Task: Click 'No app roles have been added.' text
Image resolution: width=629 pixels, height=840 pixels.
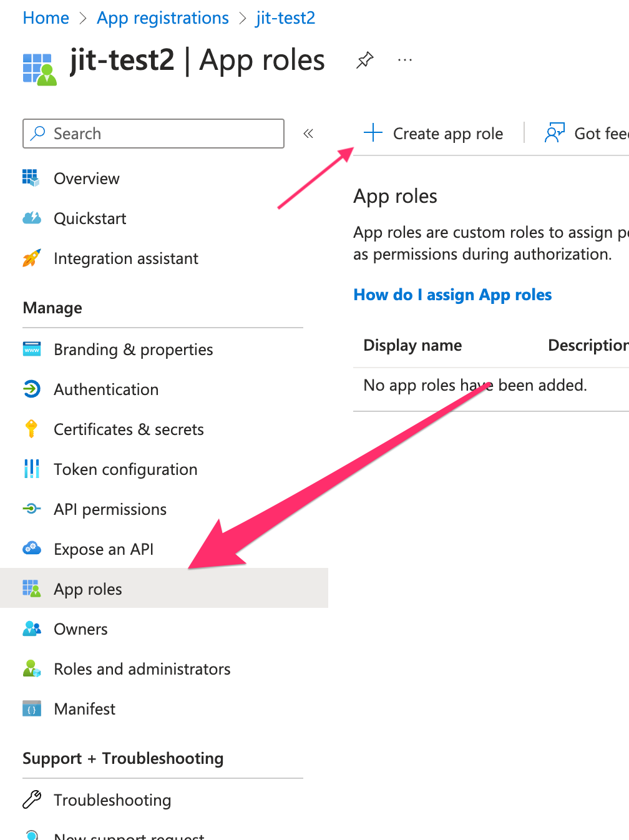Action: (475, 385)
